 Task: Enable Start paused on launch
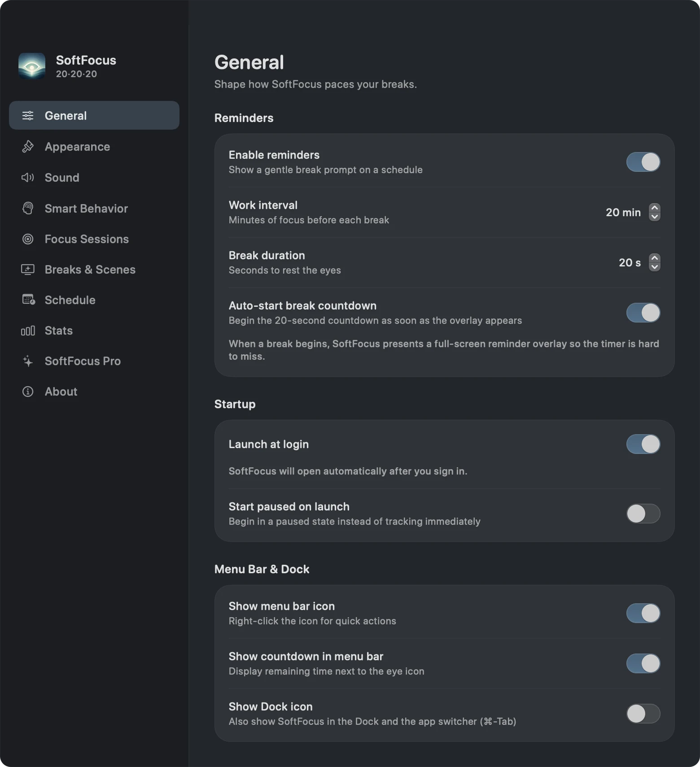click(643, 514)
